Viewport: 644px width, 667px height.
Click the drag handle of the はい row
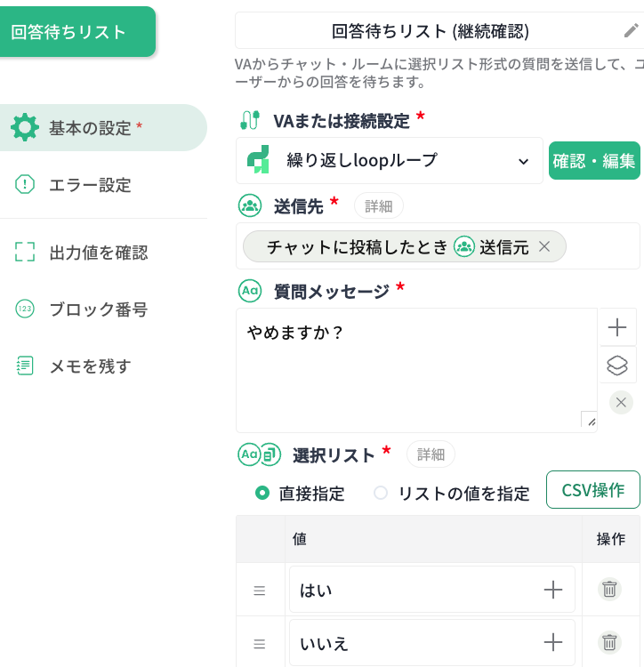pyautogui.click(x=260, y=590)
